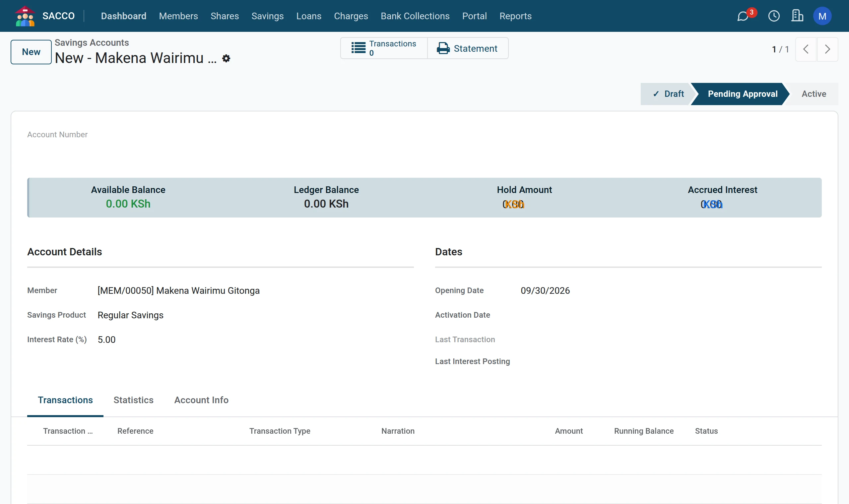Viewport: 849px width, 504px height.
Task: Open the activities clock icon
Action: tap(774, 16)
